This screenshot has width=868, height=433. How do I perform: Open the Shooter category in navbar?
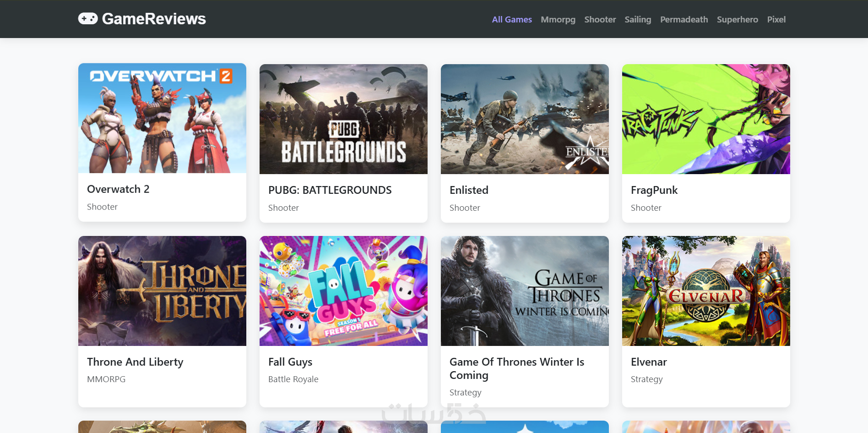[600, 19]
